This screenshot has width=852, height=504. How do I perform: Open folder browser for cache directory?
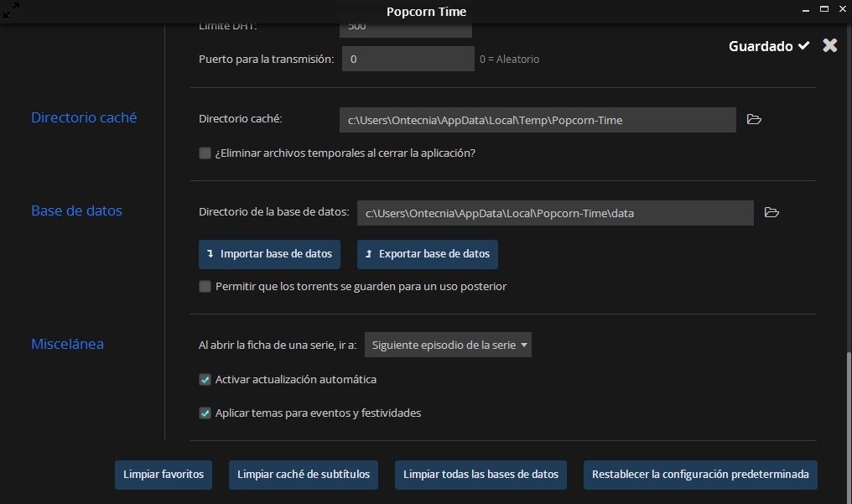pos(754,119)
